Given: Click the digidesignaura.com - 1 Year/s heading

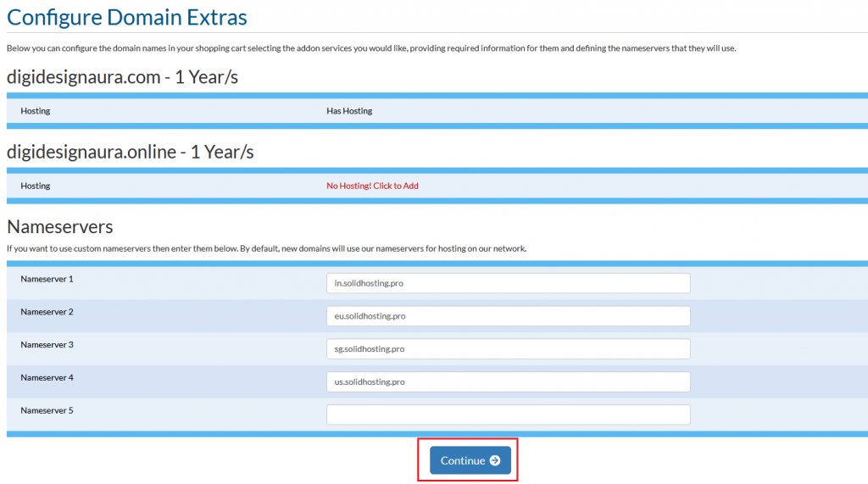Looking at the screenshot, I should click(x=122, y=77).
